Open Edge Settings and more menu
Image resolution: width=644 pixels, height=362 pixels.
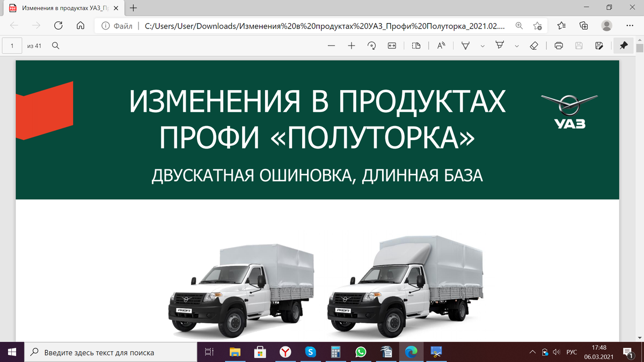[629, 25]
